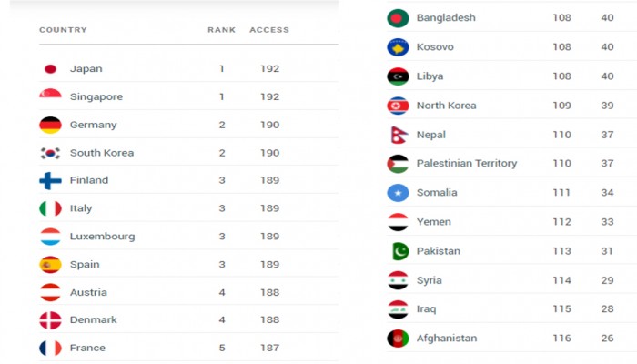Select the South Korea flag icon

pos(50,153)
